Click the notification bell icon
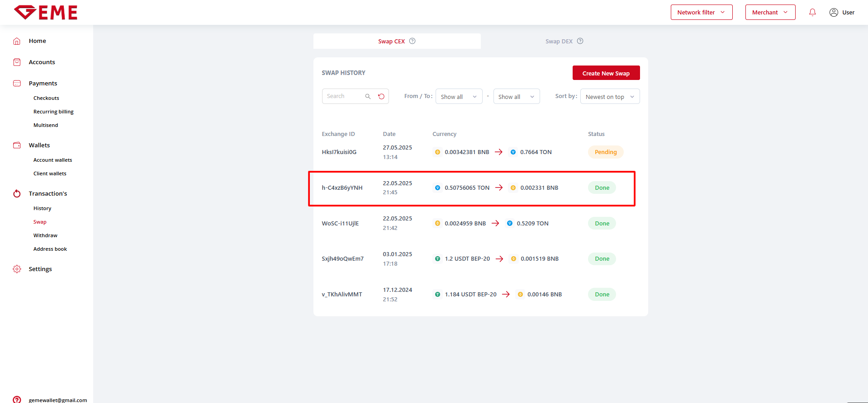868x403 pixels. (812, 12)
